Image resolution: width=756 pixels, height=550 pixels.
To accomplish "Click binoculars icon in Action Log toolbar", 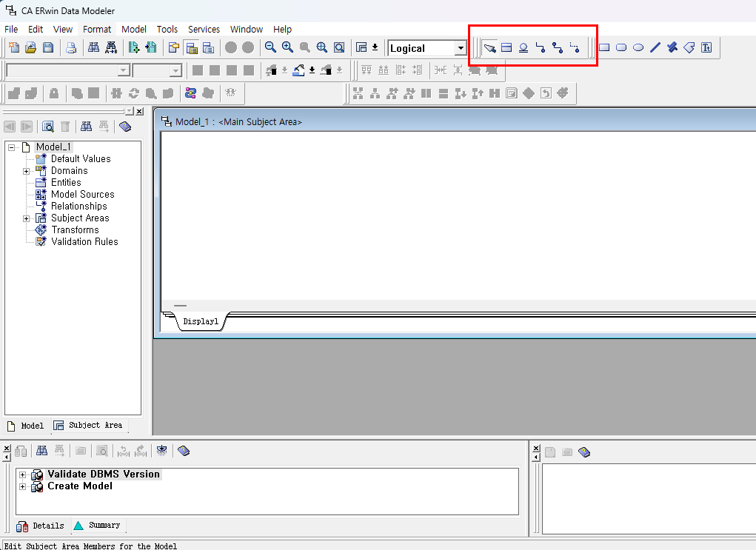I will point(42,452).
